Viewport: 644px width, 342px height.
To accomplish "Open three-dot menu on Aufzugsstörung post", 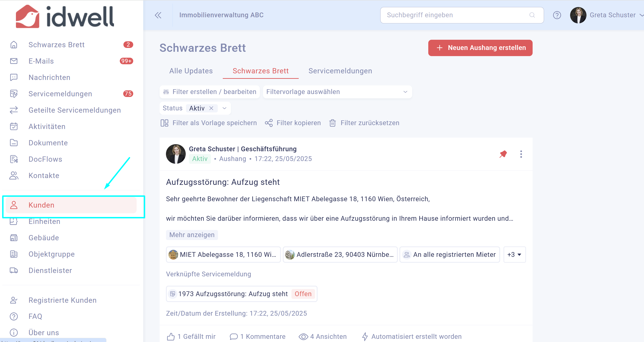I will coord(521,154).
